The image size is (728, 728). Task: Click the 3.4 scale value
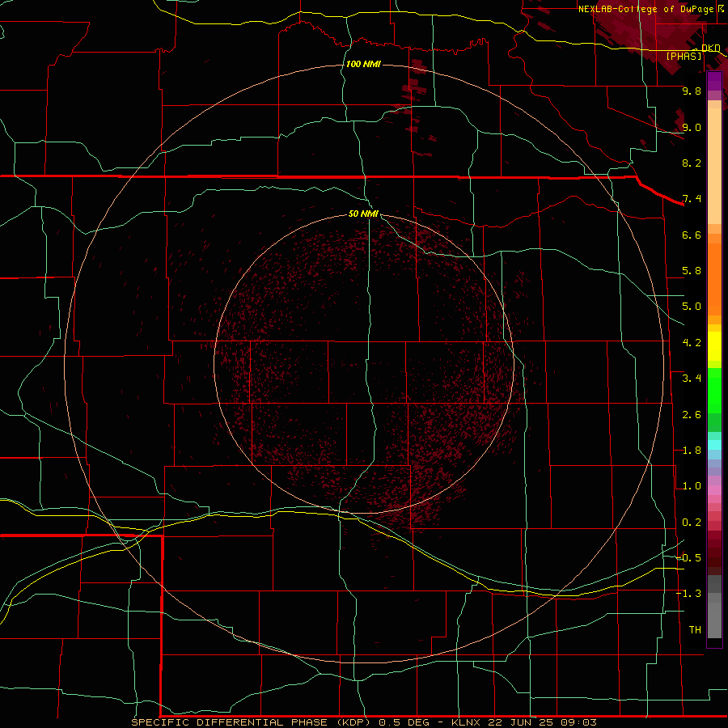(692, 379)
